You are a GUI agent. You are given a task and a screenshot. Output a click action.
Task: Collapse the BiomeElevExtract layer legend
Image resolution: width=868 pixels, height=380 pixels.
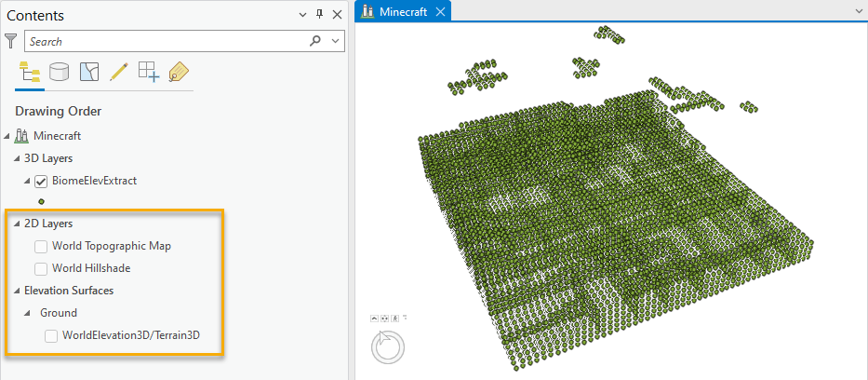pyautogui.click(x=27, y=181)
